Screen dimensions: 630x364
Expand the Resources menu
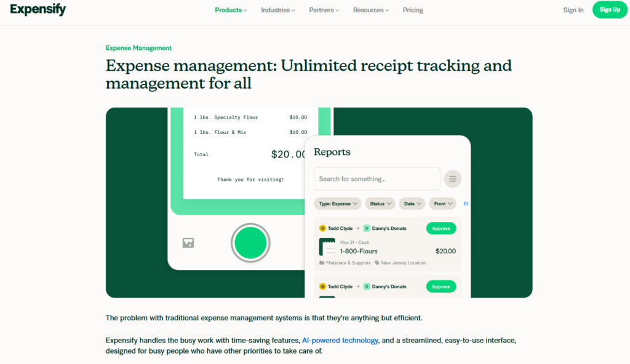[x=370, y=10]
